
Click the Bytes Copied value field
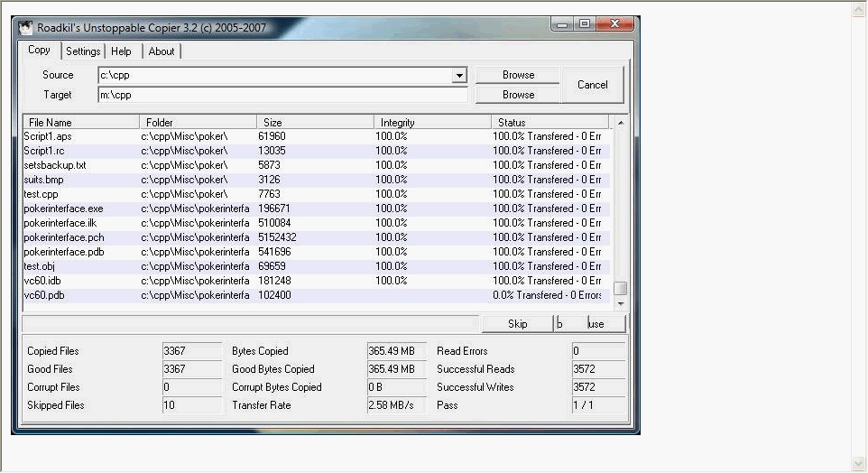pyautogui.click(x=397, y=351)
